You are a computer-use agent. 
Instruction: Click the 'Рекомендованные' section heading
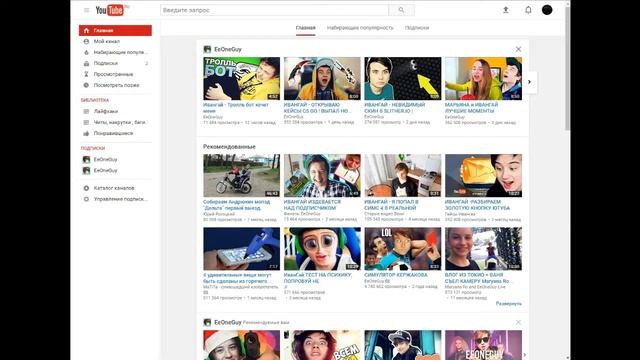click(x=229, y=147)
